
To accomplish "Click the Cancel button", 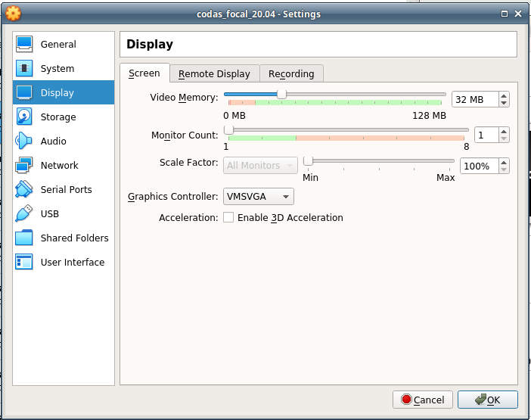I will tap(423, 400).
